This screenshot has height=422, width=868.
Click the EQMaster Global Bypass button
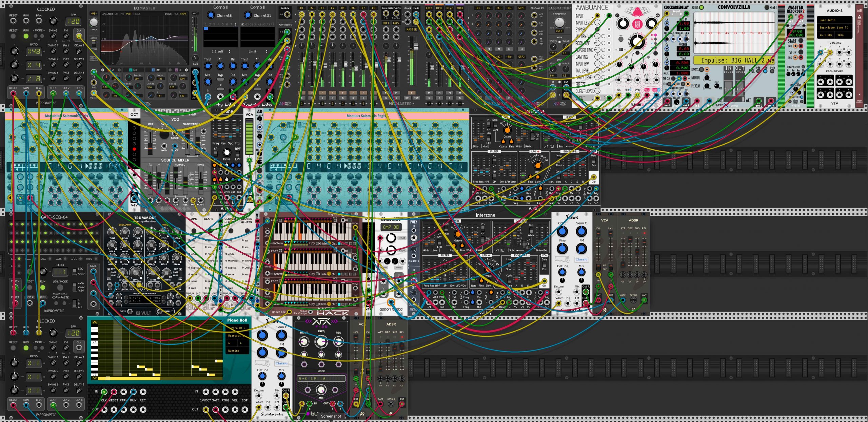pos(94,59)
